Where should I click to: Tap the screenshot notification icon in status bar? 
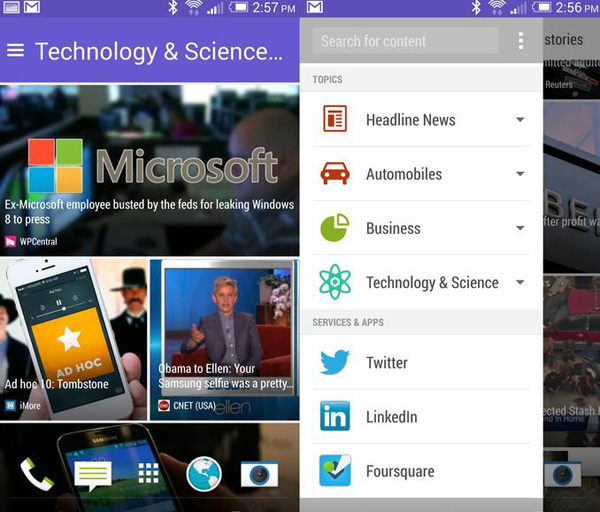[x=11, y=7]
